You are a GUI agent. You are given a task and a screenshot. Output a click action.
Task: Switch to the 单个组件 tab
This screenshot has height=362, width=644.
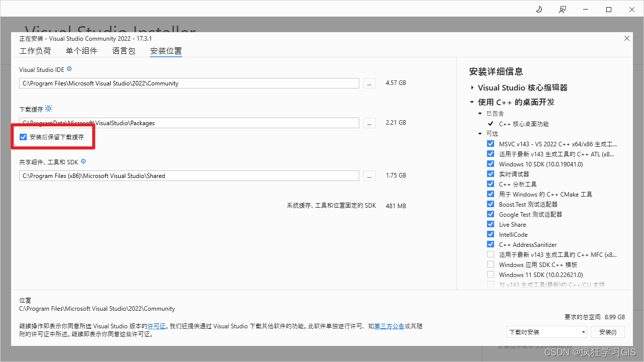point(82,51)
